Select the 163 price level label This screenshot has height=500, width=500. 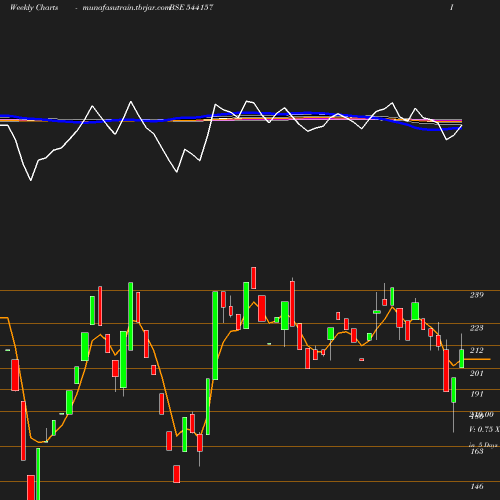[477, 451]
